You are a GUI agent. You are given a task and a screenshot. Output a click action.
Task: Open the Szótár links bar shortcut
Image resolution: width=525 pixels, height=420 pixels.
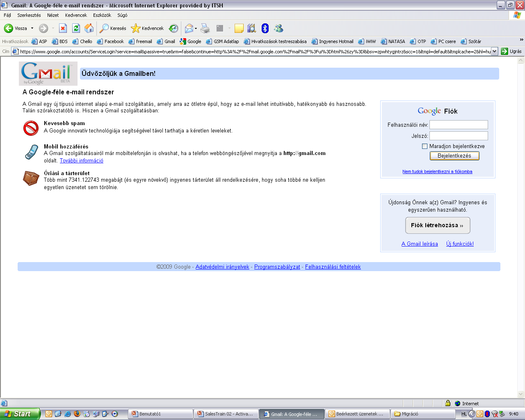471,41
